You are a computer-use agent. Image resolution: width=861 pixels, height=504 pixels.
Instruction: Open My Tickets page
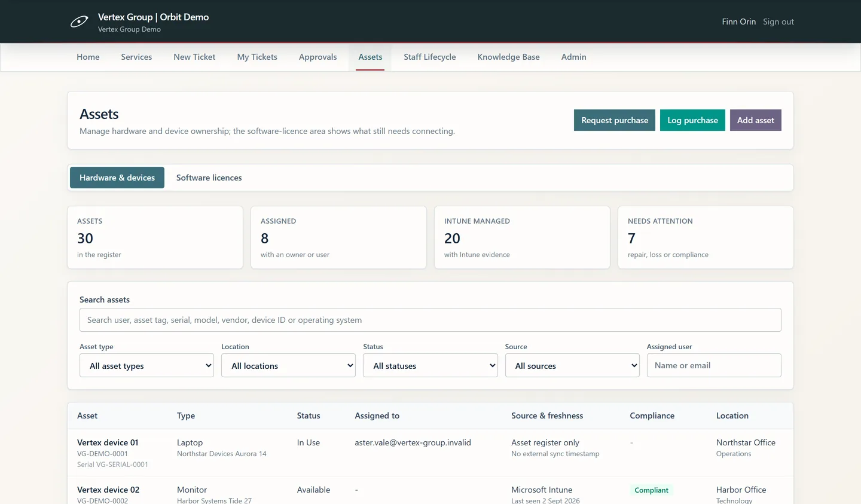coord(257,57)
